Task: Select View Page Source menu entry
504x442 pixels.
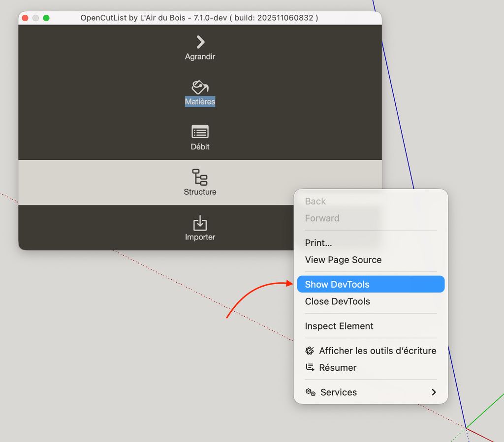Action: click(x=343, y=260)
